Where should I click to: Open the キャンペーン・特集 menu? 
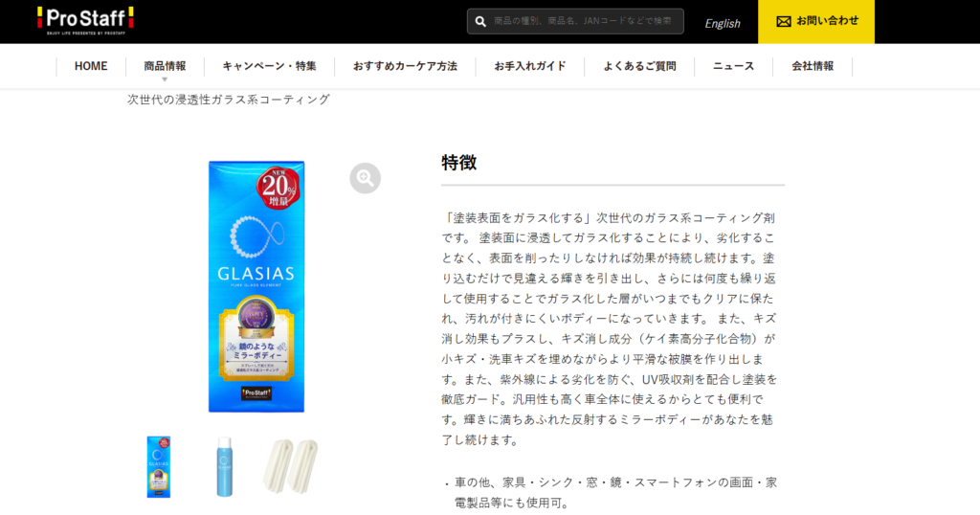269,66
